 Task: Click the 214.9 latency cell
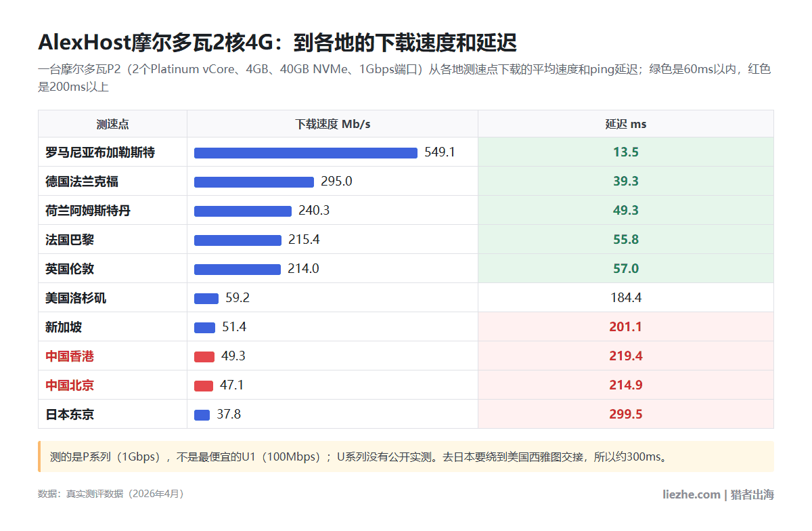[626, 385]
